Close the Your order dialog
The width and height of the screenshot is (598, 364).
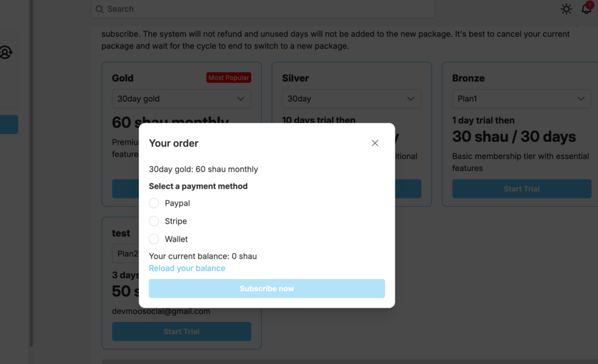[x=375, y=143]
